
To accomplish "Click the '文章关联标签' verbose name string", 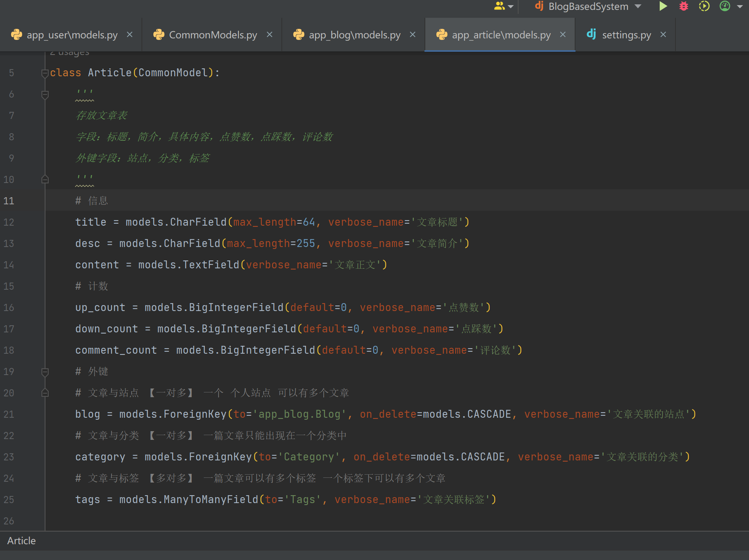I will [x=454, y=500].
